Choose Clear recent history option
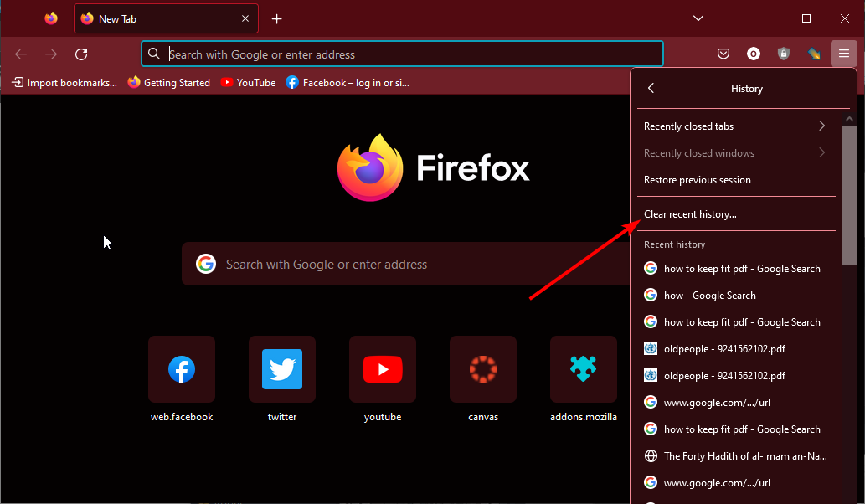 [736, 214]
